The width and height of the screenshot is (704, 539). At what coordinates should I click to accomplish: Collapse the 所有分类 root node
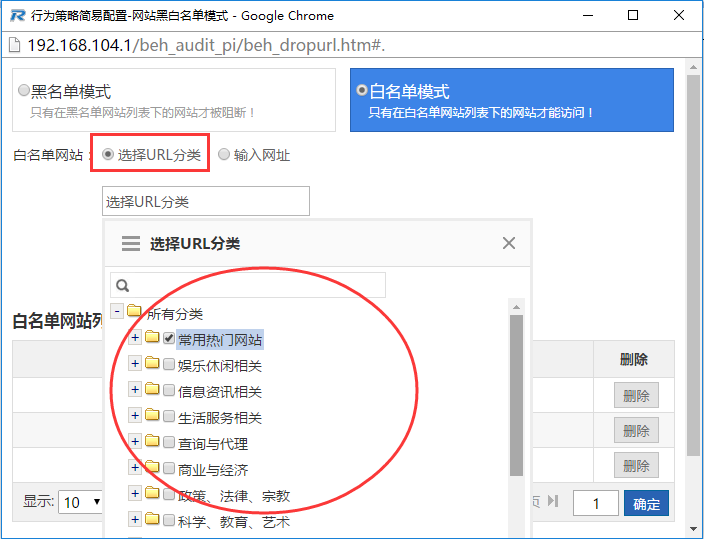tap(118, 313)
